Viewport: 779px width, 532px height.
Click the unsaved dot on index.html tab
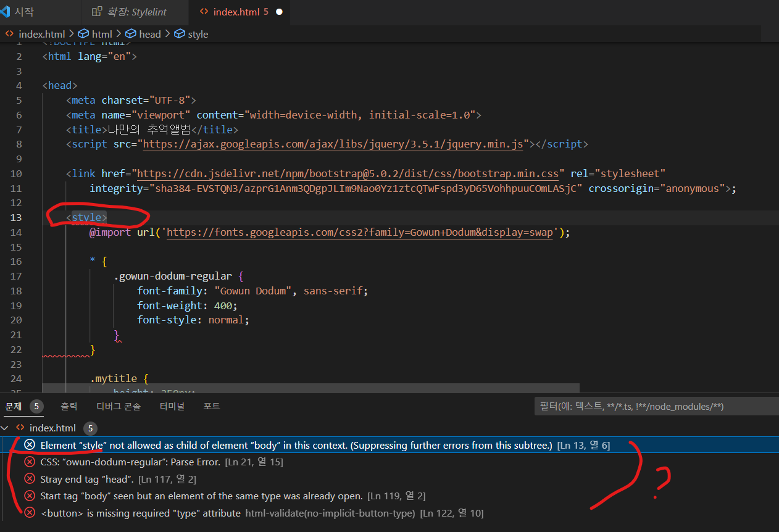(279, 12)
